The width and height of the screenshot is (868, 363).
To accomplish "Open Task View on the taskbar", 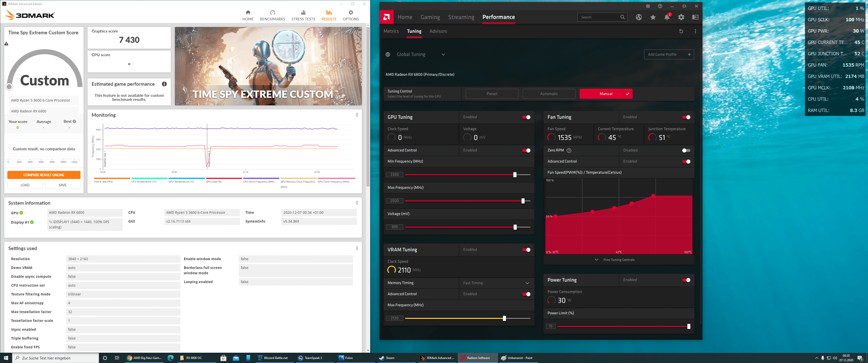I will pos(117,358).
